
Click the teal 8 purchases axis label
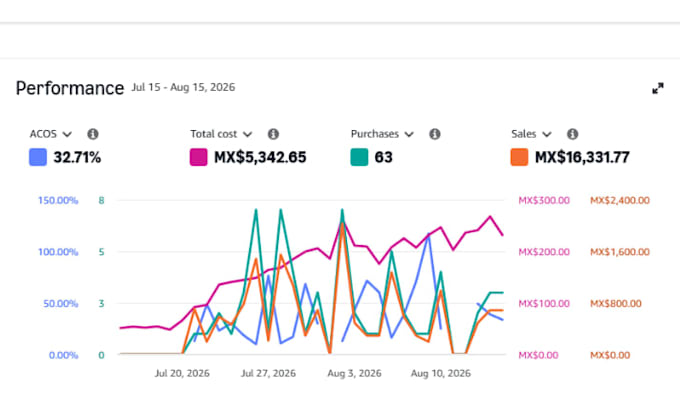(x=101, y=200)
